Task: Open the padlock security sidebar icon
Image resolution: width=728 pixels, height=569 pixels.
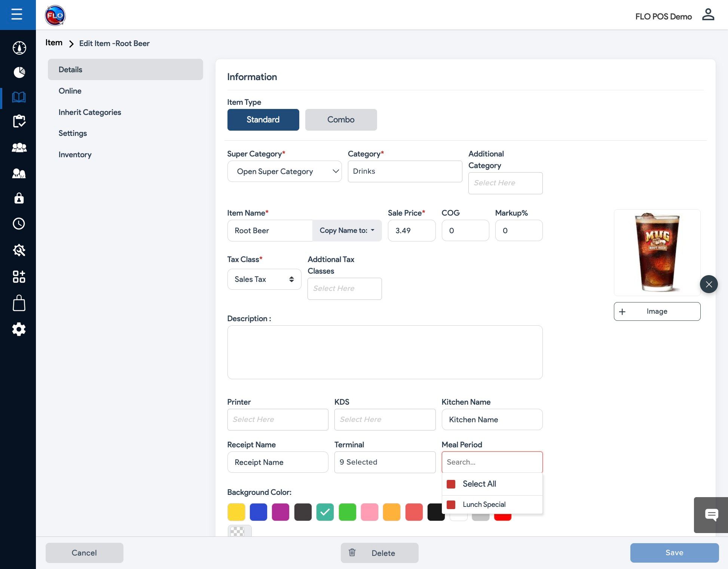Action: pos(19,198)
